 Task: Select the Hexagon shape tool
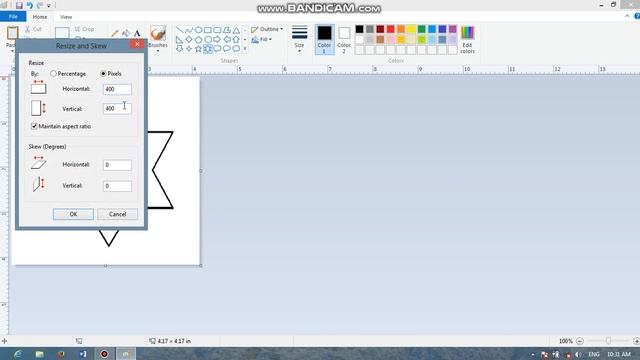(x=208, y=40)
